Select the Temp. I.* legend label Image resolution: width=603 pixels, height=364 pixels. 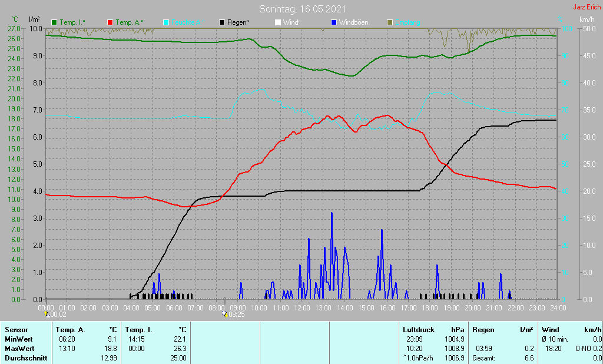72,23
